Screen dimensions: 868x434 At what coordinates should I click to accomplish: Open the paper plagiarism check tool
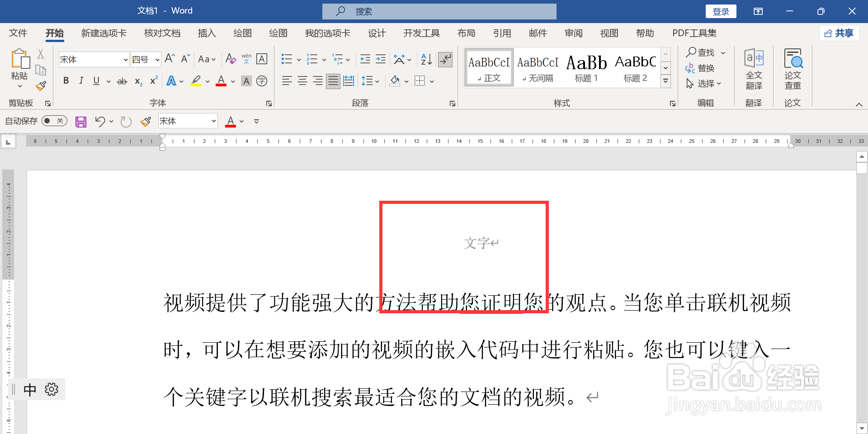793,69
